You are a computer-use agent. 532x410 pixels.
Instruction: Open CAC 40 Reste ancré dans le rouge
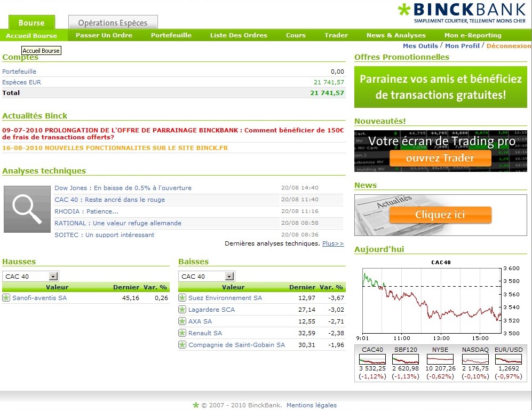point(109,200)
